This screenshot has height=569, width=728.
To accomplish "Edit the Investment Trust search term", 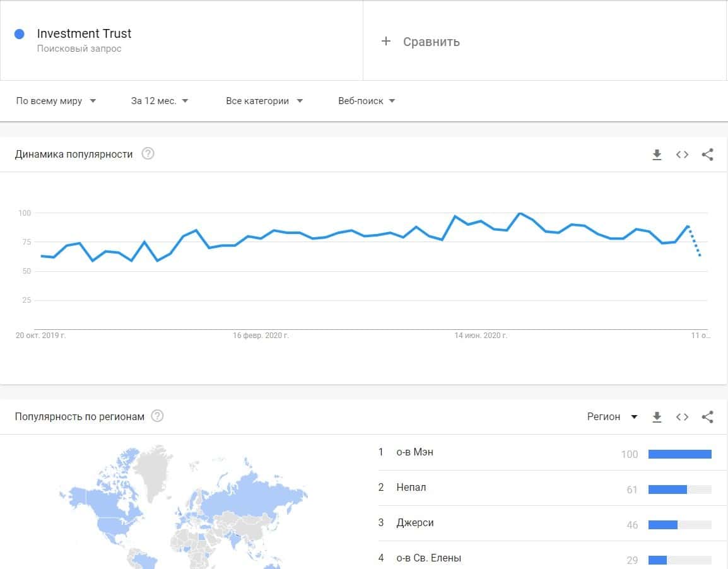I will click(x=84, y=34).
